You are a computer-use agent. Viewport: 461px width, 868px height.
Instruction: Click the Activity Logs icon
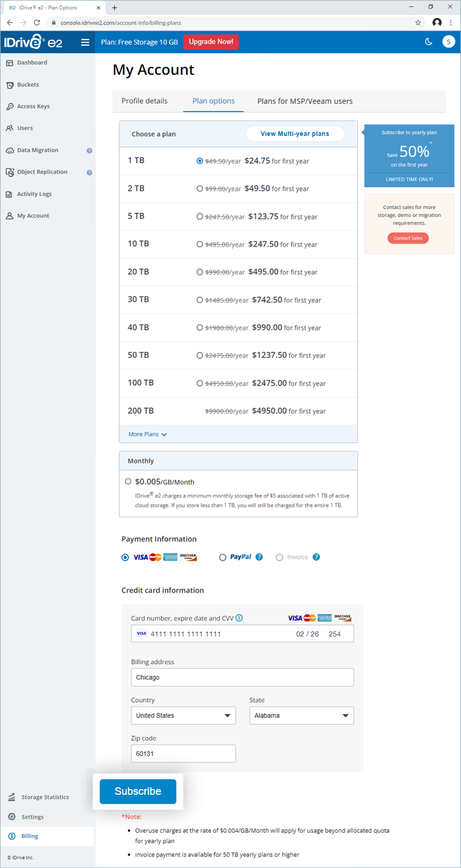point(9,194)
